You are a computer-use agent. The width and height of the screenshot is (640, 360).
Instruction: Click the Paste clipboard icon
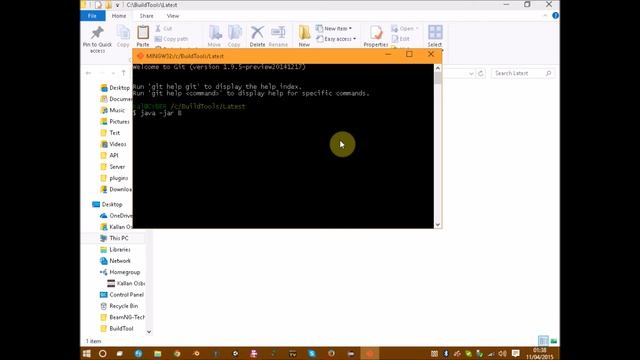[143, 33]
